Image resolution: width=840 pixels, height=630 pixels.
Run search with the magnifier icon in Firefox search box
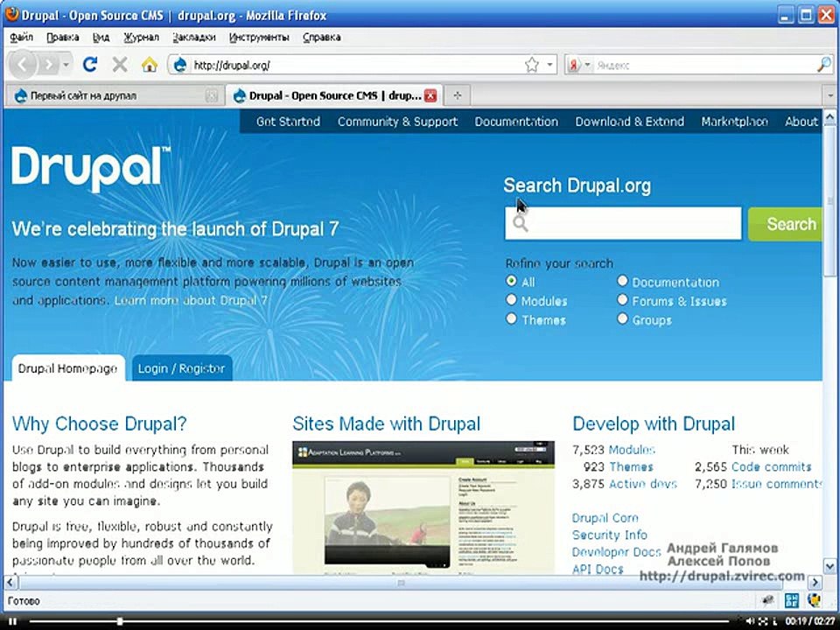click(x=824, y=65)
